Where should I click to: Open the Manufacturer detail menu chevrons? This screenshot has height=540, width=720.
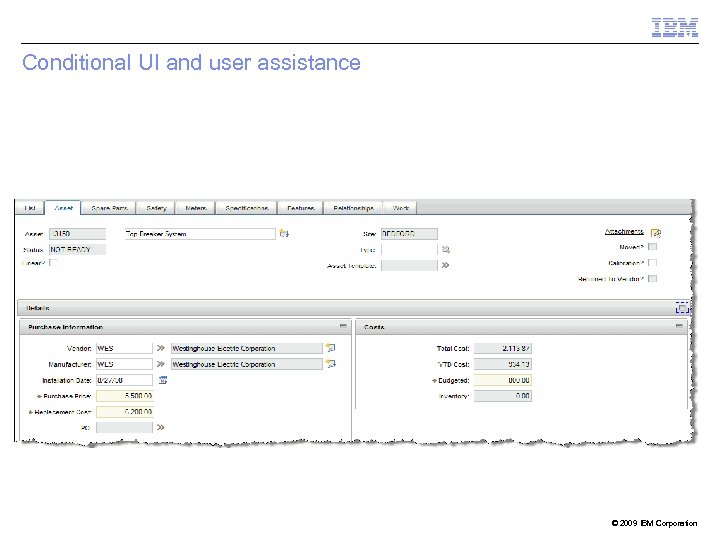(x=160, y=364)
